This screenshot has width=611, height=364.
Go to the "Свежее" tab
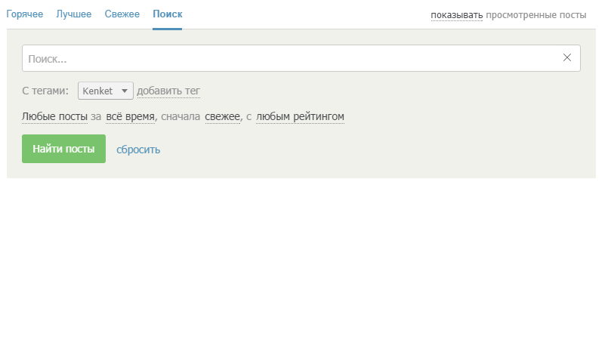point(122,14)
